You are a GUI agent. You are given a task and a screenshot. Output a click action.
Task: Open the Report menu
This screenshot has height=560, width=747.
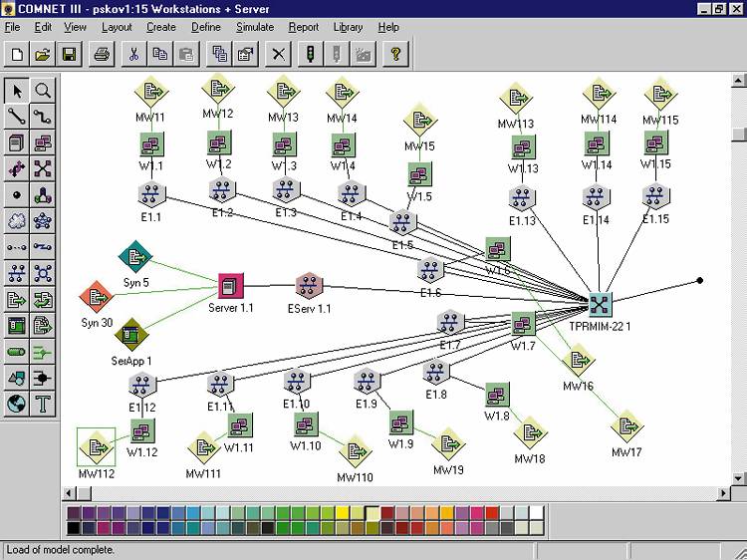coord(304,27)
